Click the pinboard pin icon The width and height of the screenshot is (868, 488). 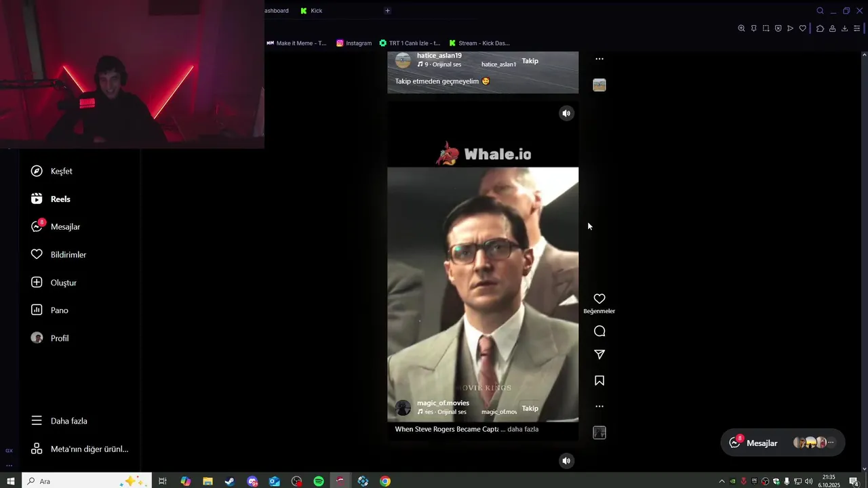coord(753,28)
